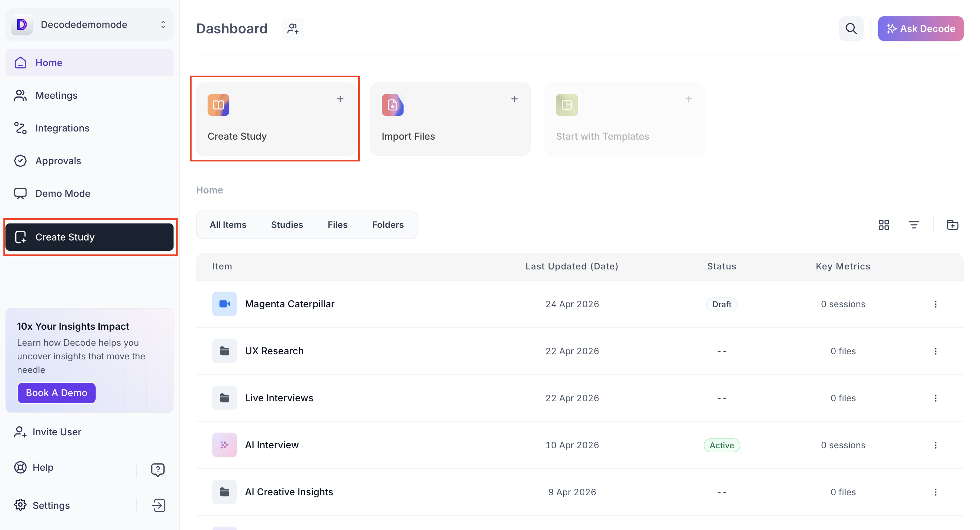Open the three-dot menu for UX Research
980x530 pixels.
935,351
